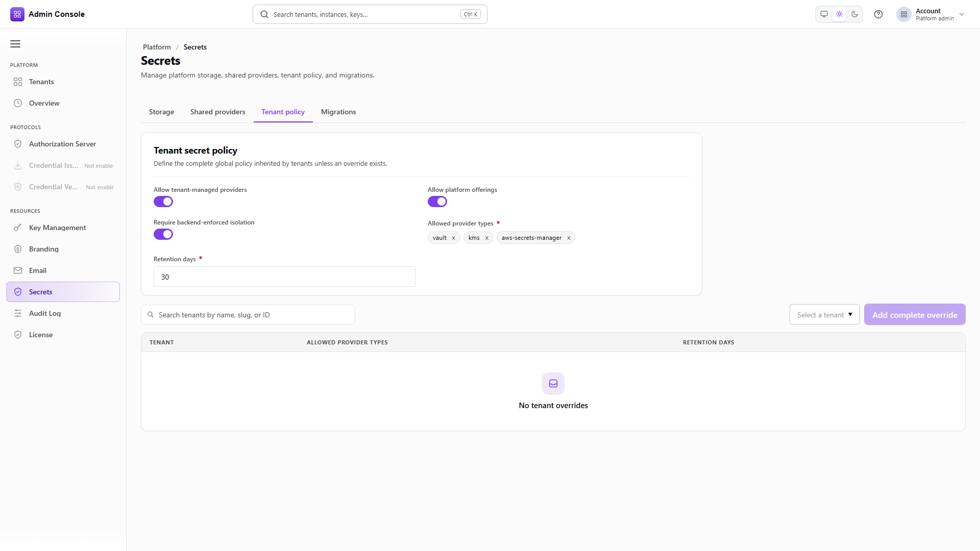Go to Tenants in sidebar
Screen dimensions: 980x551
[x=63, y=82]
